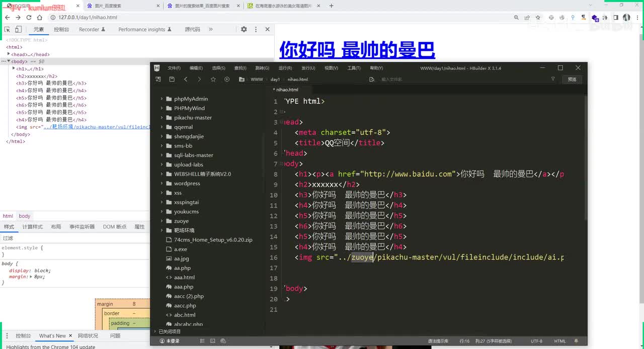Expand the head node in DOM tree
The height and width of the screenshot is (349, 644).
click(x=9, y=54)
